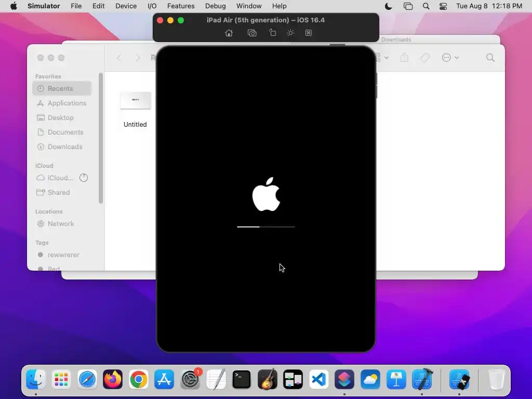Image resolution: width=532 pixels, height=399 pixels.
Task: Open Launchpad from the Dock
Action: 61,379
